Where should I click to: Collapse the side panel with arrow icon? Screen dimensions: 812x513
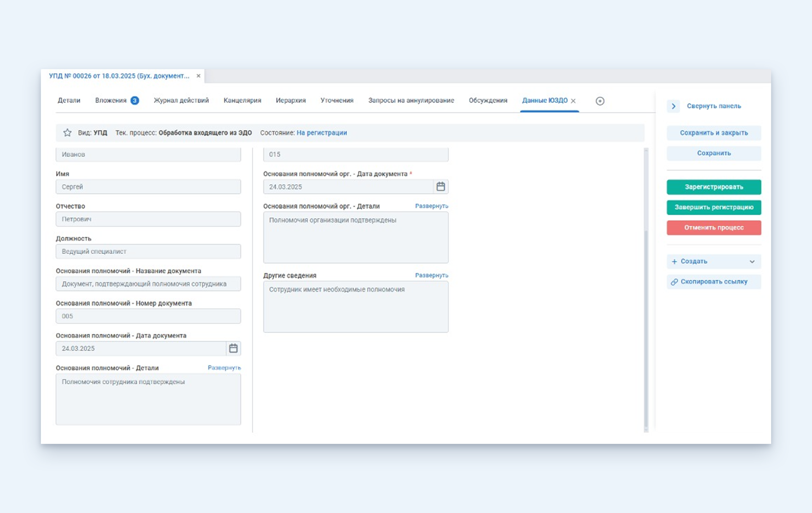coord(673,106)
